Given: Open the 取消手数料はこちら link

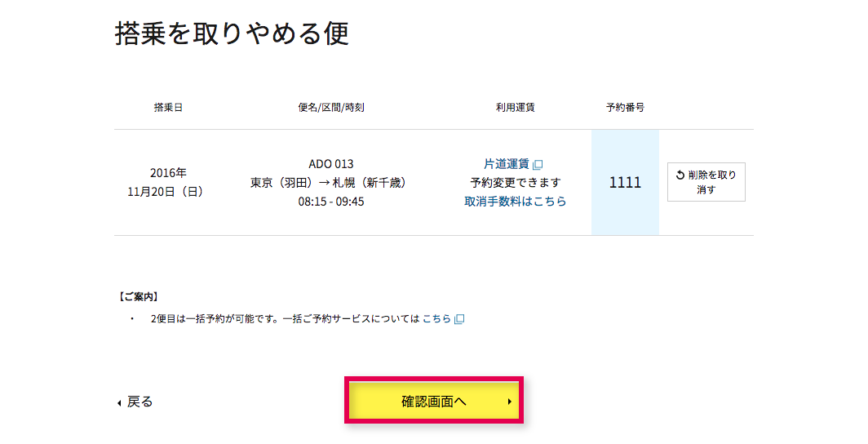Looking at the screenshot, I should point(516,201).
